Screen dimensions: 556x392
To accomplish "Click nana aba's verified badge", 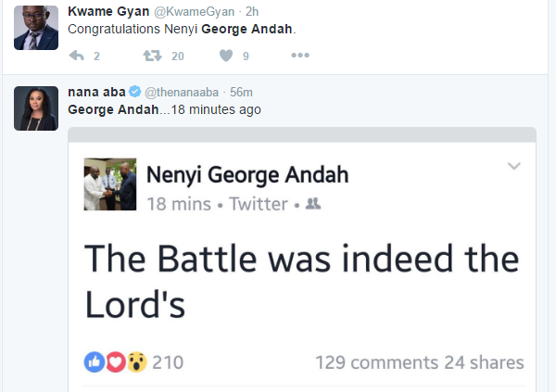I will point(134,92).
